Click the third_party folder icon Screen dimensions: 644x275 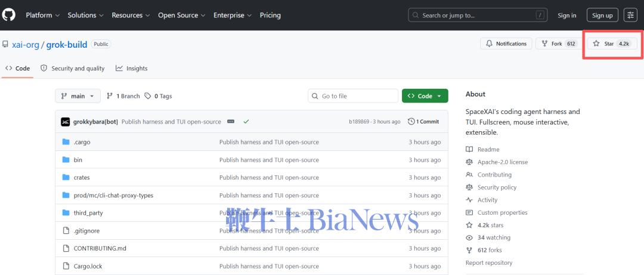point(66,212)
